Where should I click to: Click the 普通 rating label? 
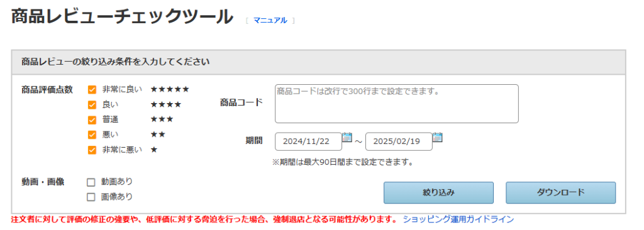pyautogui.click(x=110, y=119)
